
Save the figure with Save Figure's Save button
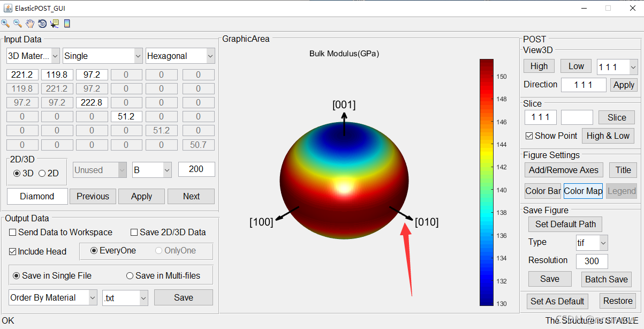tap(550, 279)
